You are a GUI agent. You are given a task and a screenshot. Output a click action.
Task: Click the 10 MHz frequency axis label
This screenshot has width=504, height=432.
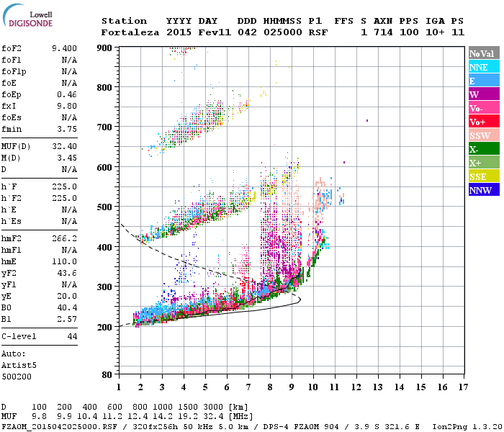click(313, 387)
